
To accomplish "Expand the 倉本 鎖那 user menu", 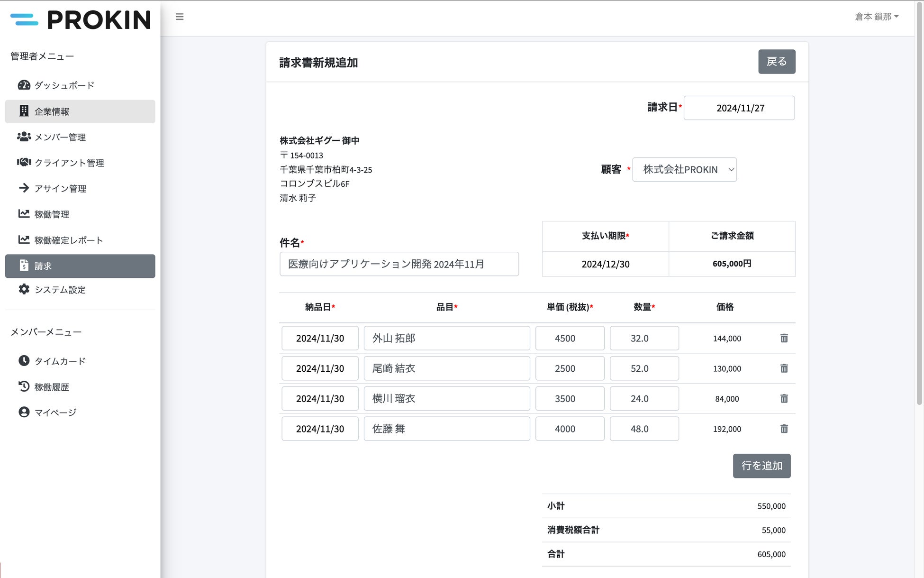I will [876, 17].
